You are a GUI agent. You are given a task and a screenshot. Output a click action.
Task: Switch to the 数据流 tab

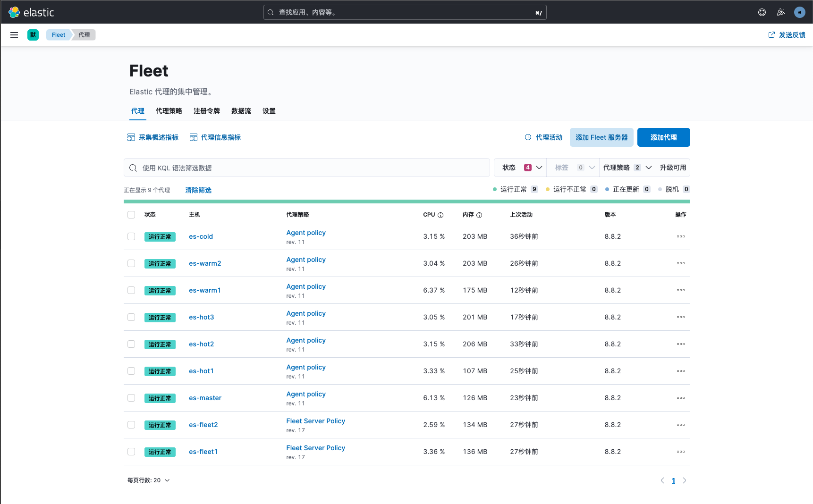241,111
